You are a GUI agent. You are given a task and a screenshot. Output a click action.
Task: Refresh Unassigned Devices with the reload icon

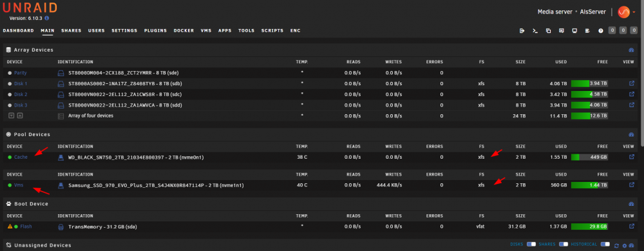(616, 246)
